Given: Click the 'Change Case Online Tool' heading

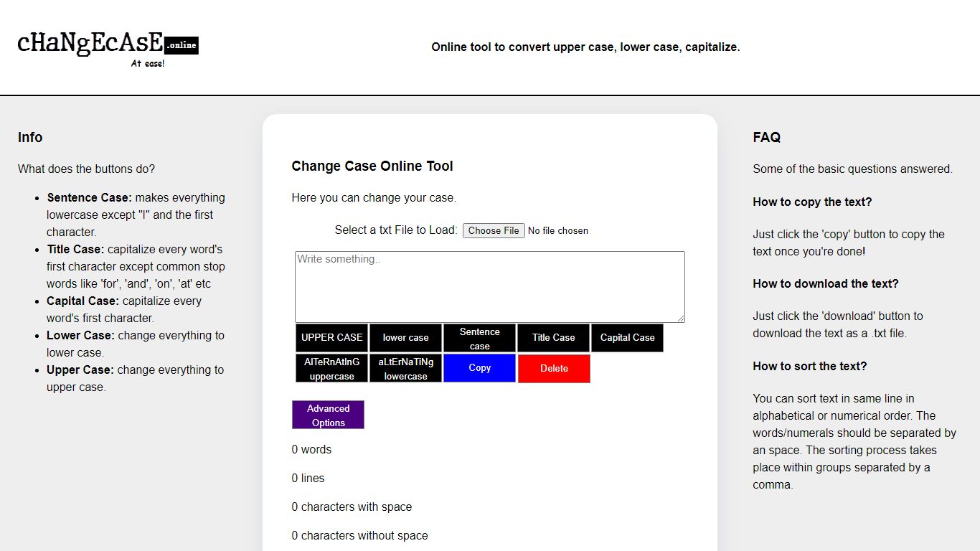Looking at the screenshot, I should (x=372, y=166).
